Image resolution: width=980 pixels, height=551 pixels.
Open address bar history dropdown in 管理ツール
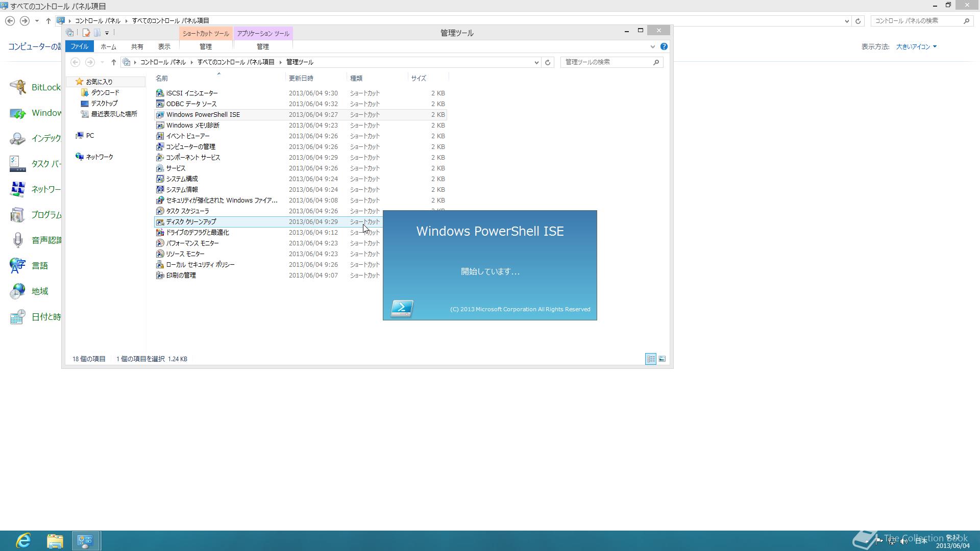click(536, 62)
